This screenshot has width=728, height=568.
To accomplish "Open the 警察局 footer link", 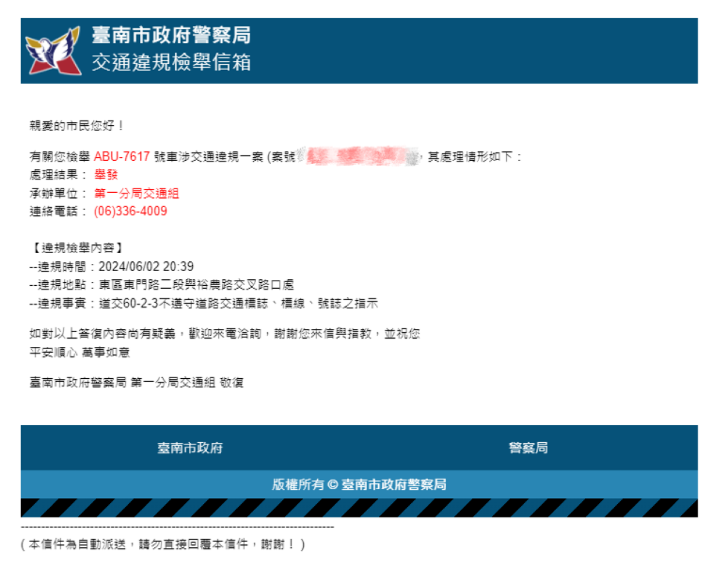I will point(529,448).
